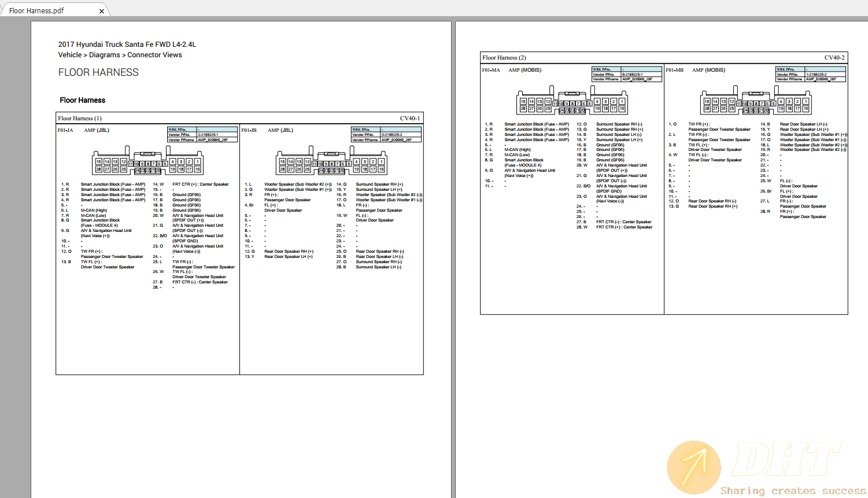
Task: Click the 'CV40-1' page code
Action: point(410,119)
